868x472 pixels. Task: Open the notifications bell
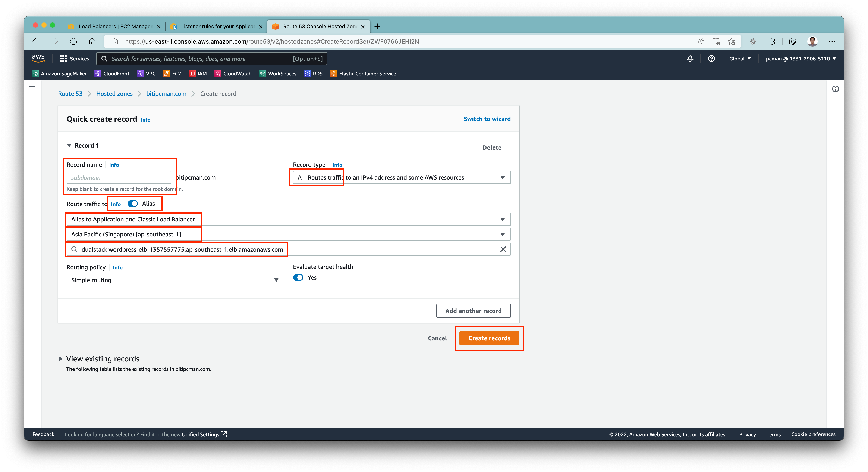coord(690,59)
